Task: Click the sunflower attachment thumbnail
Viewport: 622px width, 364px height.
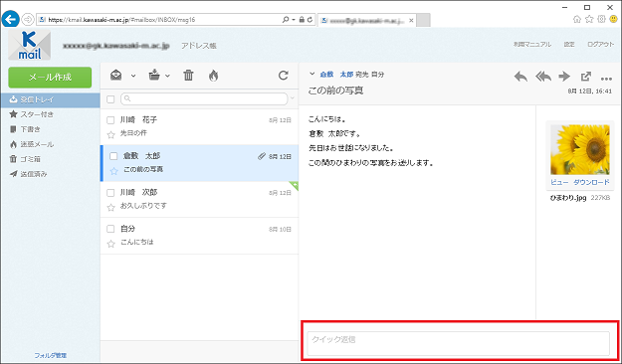Action: (x=580, y=149)
